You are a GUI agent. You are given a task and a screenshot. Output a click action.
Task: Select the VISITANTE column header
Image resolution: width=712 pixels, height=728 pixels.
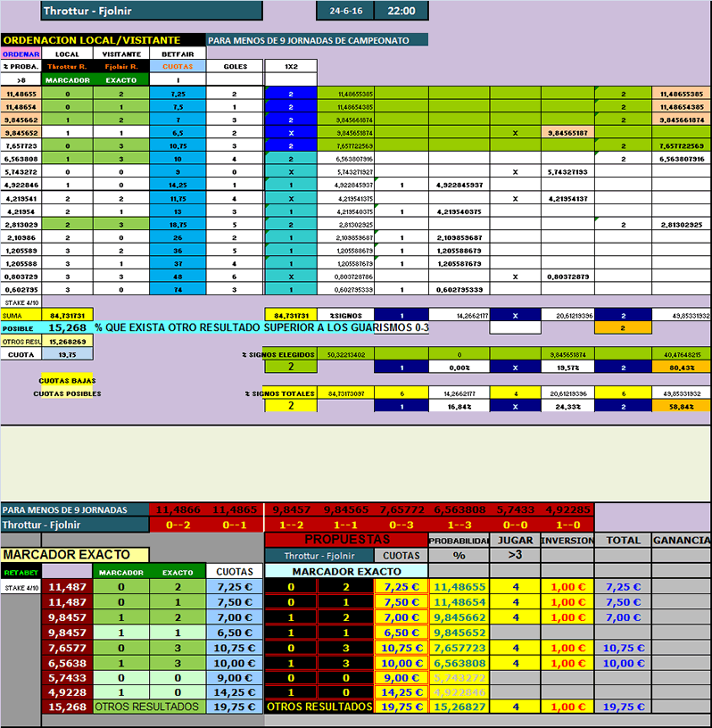121,54
